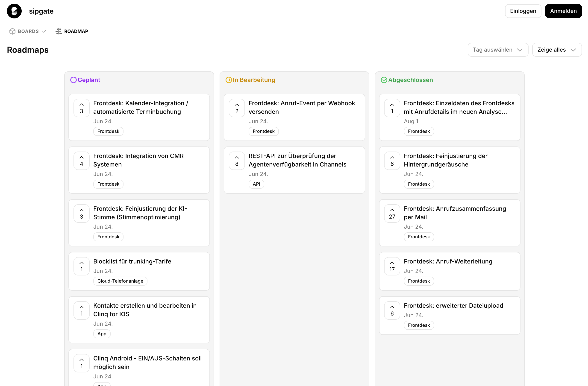Click Frontdesk tag on Hintergrundgeräusche card
588x386 pixels.
pos(419,184)
